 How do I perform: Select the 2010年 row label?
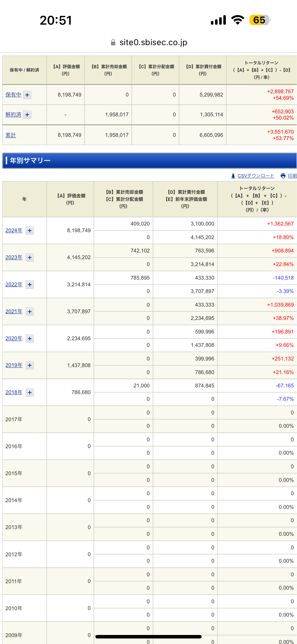coord(14,608)
